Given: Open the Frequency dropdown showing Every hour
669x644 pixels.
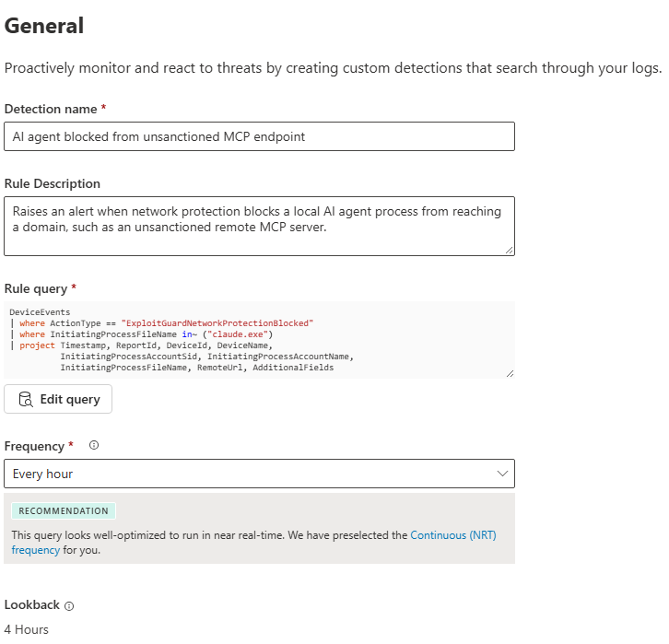Looking at the screenshot, I should click(x=259, y=474).
